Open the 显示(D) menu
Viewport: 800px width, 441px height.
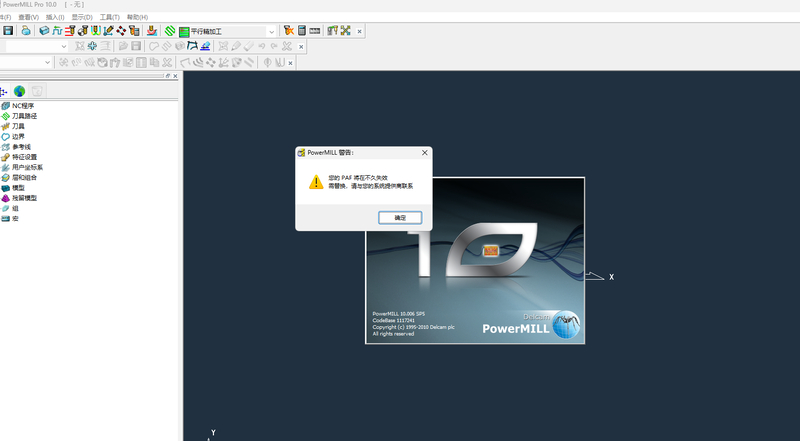click(x=82, y=17)
